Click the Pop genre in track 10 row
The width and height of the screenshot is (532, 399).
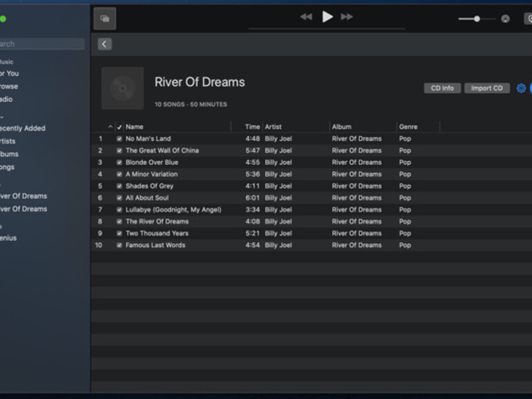pyautogui.click(x=405, y=246)
